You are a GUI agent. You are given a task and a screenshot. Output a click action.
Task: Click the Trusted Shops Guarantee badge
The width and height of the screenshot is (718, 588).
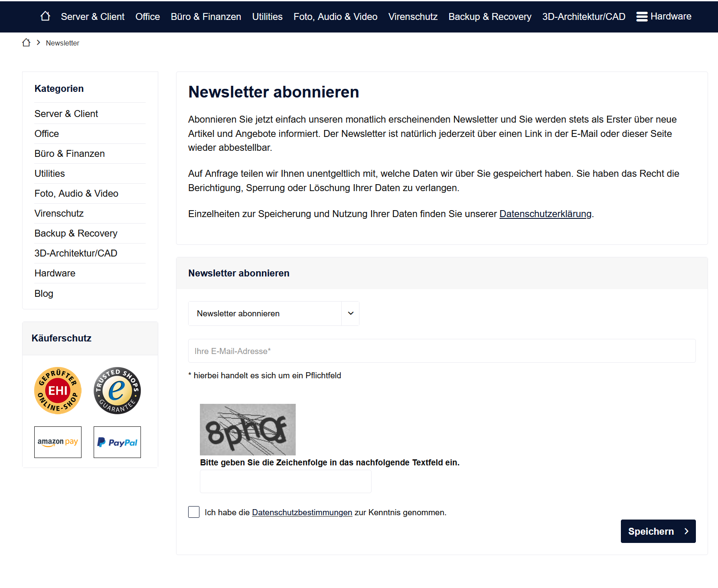point(117,390)
